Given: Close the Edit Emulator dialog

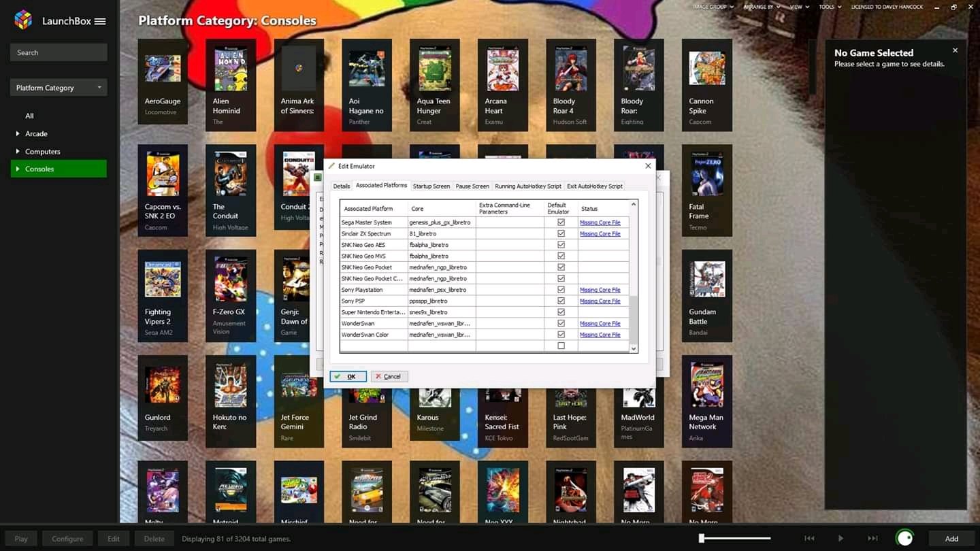Looking at the screenshot, I should click(648, 165).
